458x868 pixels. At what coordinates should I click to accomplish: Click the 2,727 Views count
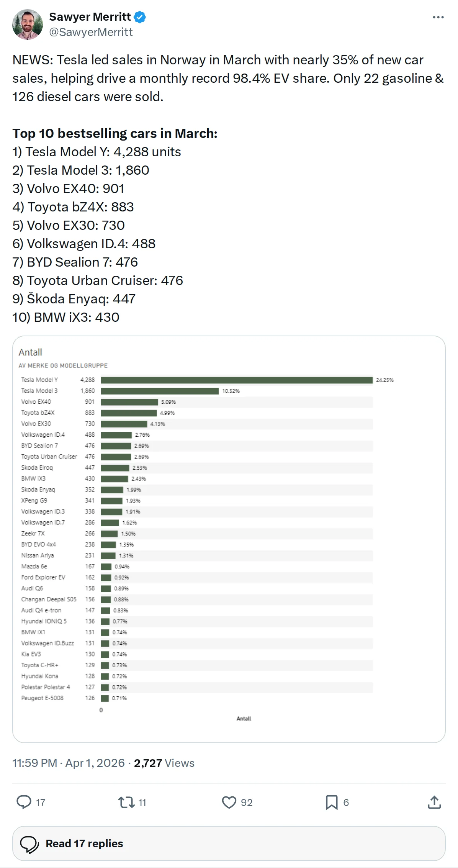(164, 763)
